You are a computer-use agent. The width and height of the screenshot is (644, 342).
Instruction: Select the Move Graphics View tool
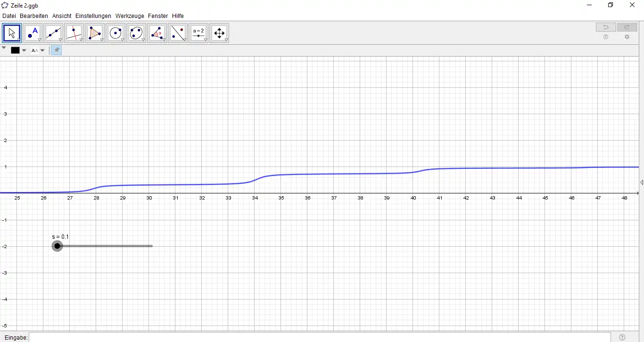[x=219, y=33]
